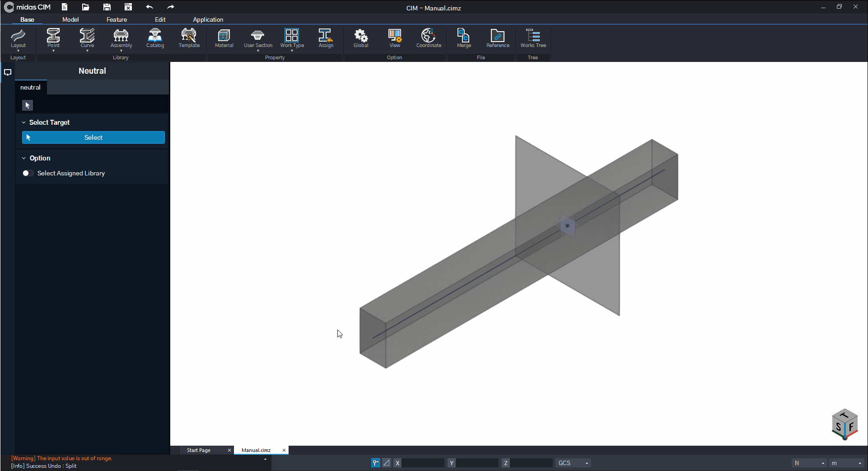
Task: Open the Template library
Action: 189,38
